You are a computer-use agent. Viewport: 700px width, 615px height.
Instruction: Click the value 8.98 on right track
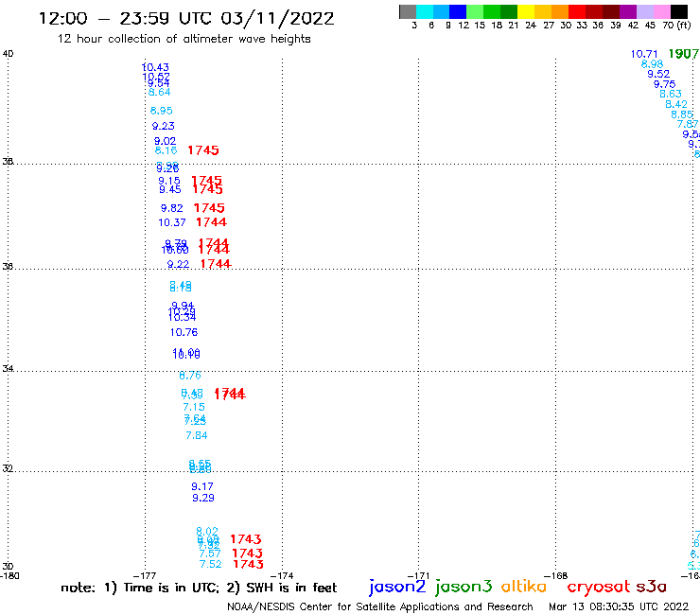[652, 64]
